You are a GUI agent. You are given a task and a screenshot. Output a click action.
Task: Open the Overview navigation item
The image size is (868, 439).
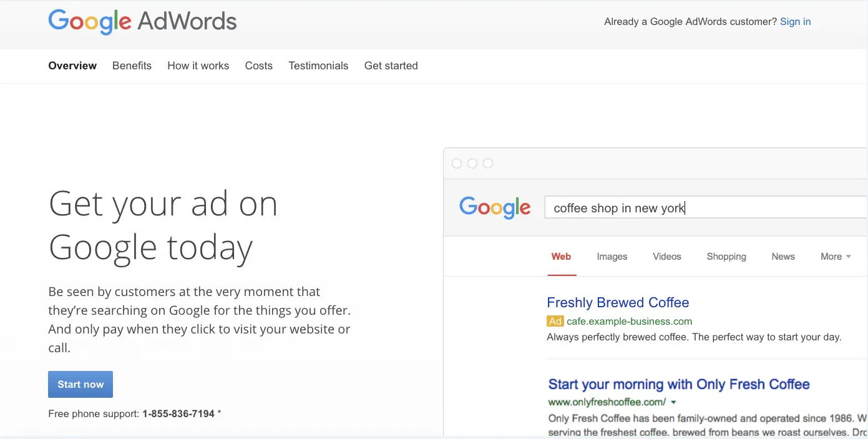tap(72, 66)
